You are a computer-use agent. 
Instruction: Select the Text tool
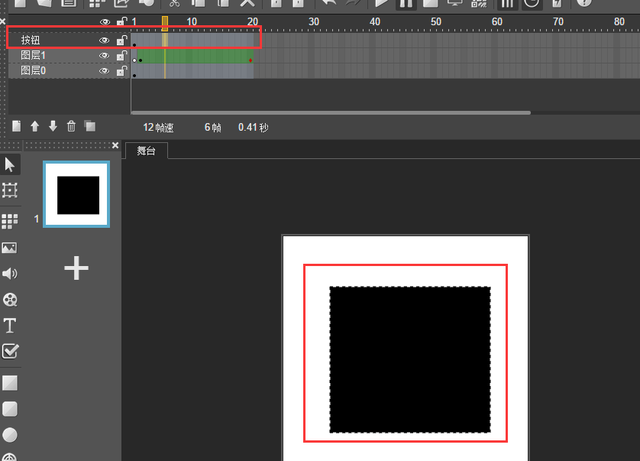click(10, 325)
